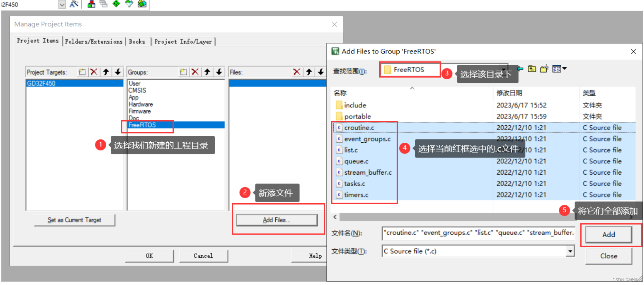Click the Add Files... button

(x=277, y=220)
